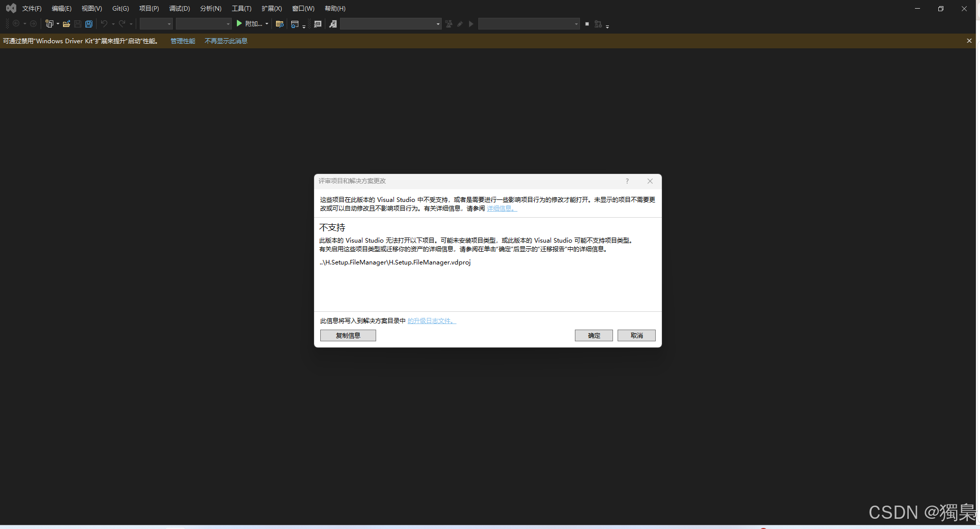Open the Analyze menu

click(x=211, y=8)
